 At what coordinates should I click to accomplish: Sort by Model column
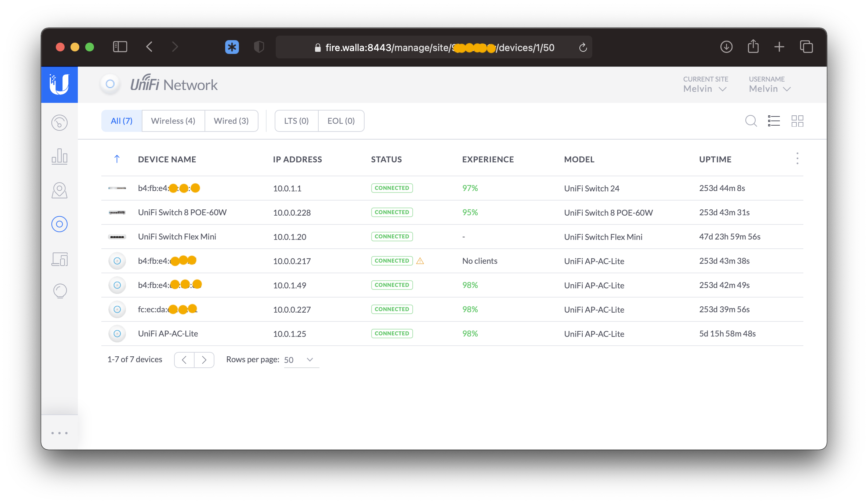579,159
